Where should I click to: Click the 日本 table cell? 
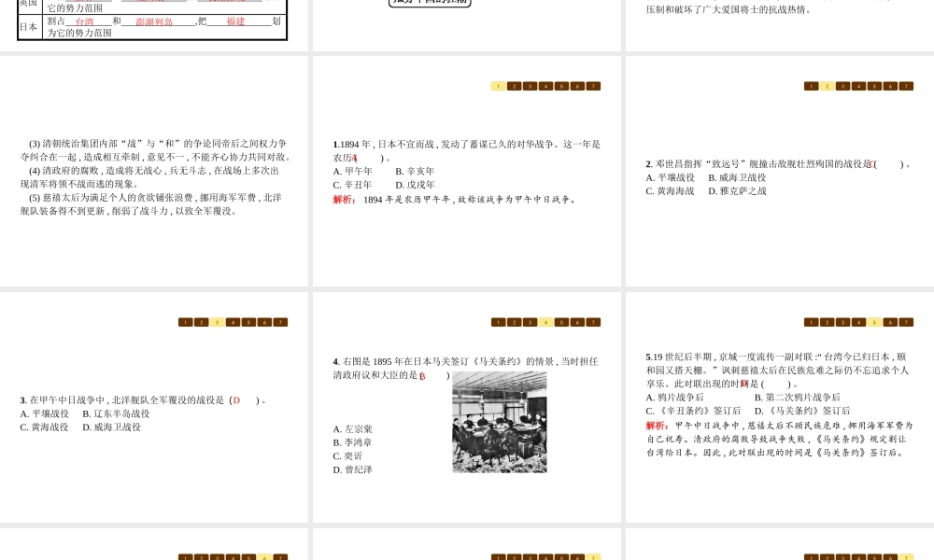[30, 27]
